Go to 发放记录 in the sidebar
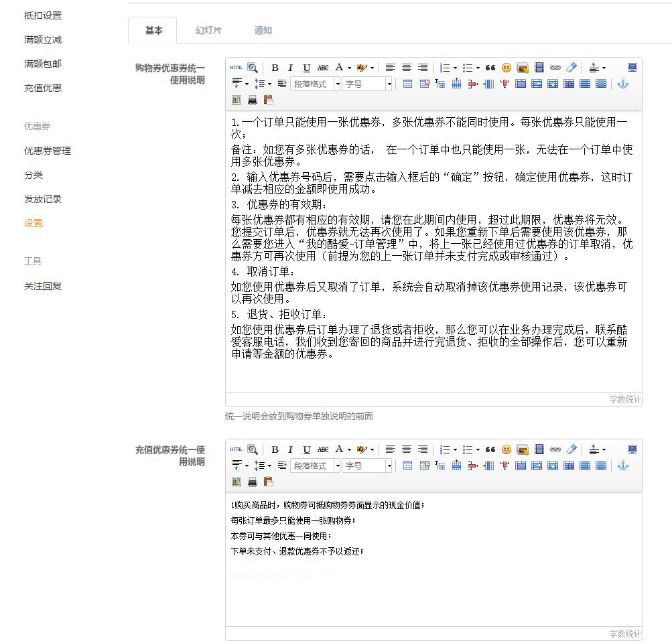 (x=43, y=199)
